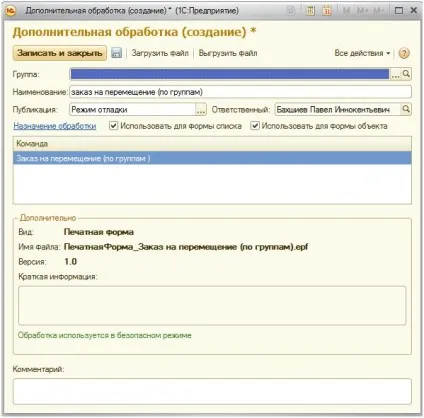The image size is (424, 418).
Task: Open the help question mark icon
Action: pos(404,53)
